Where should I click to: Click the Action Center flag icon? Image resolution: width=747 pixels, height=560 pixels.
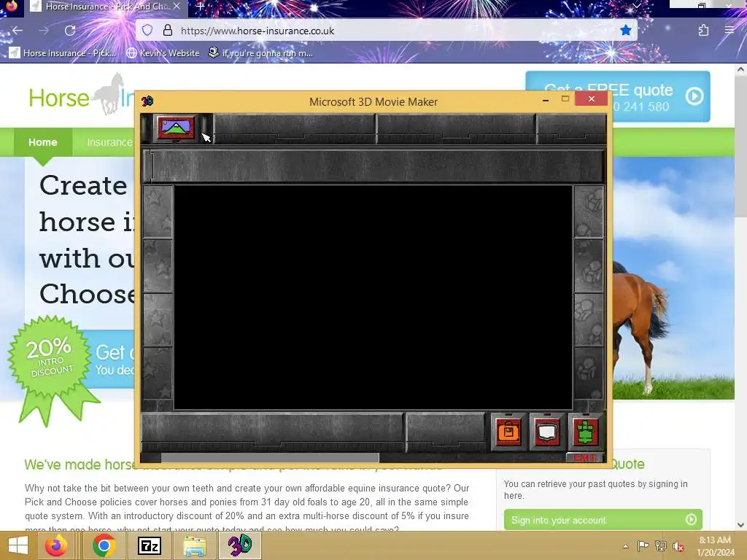coord(643,545)
